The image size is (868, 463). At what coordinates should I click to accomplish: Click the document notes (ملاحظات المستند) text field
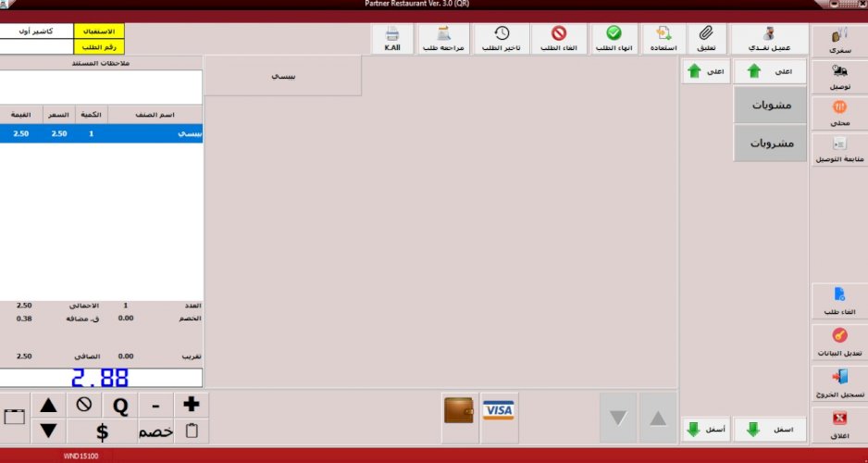101,87
